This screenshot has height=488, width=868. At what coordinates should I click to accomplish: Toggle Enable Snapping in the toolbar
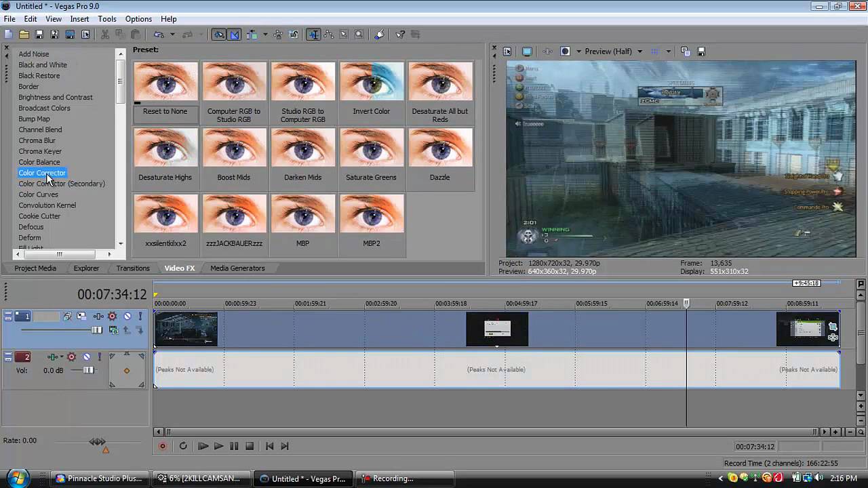218,35
